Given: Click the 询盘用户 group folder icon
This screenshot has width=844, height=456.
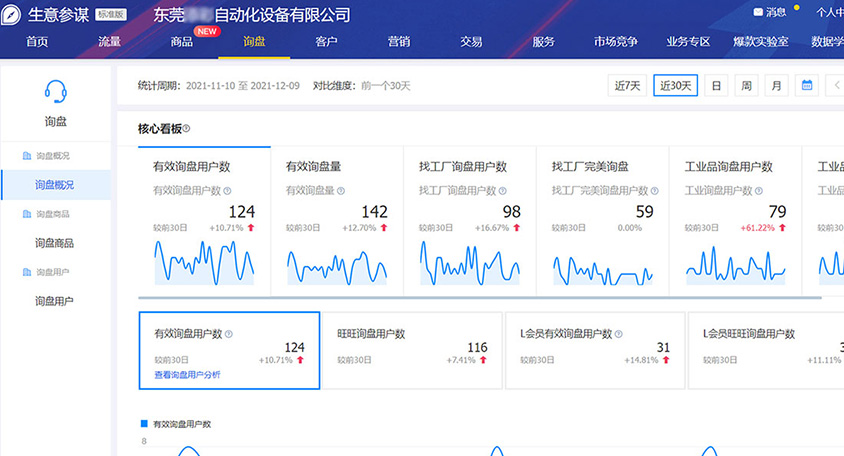Looking at the screenshot, I should (x=26, y=272).
